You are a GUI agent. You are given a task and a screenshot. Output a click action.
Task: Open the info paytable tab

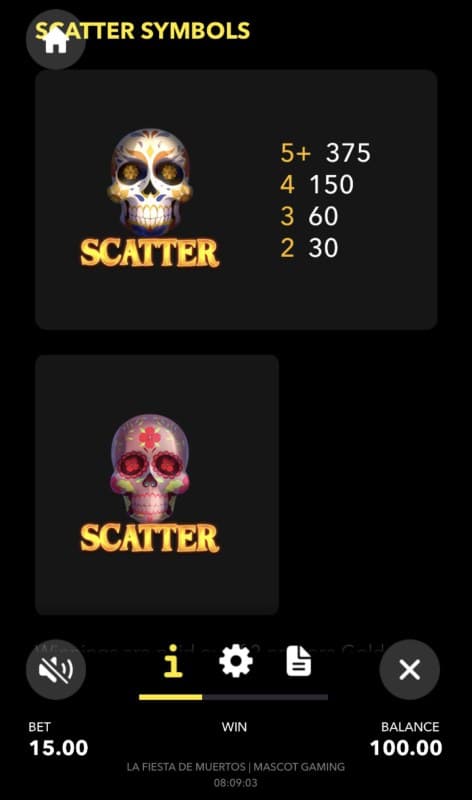pyautogui.click(x=173, y=662)
